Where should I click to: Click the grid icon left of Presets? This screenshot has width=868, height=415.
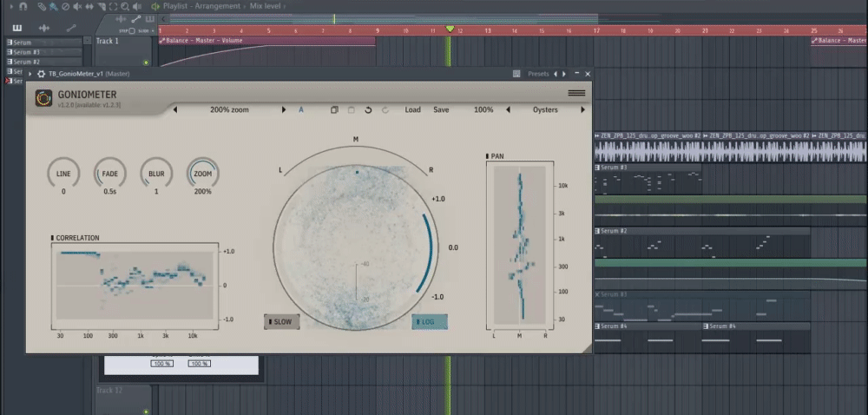(x=516, y=74)
